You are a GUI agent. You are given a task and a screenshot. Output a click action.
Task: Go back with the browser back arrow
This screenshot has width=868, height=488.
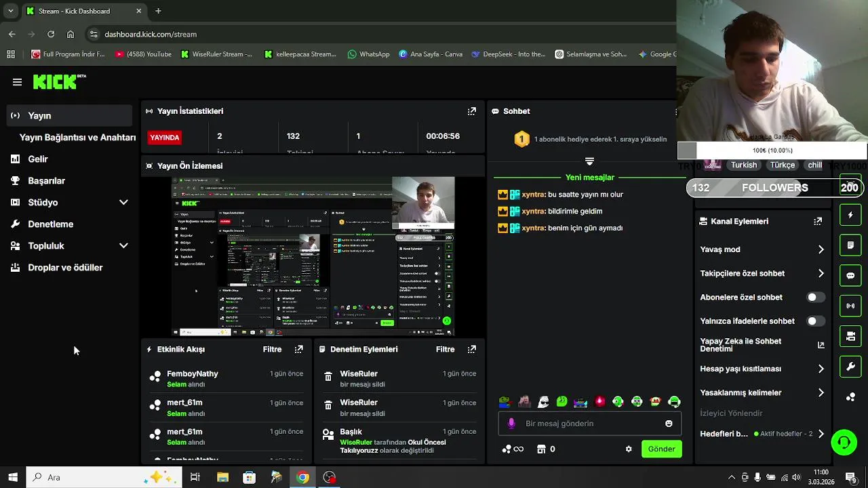click(x=12, y=34)
